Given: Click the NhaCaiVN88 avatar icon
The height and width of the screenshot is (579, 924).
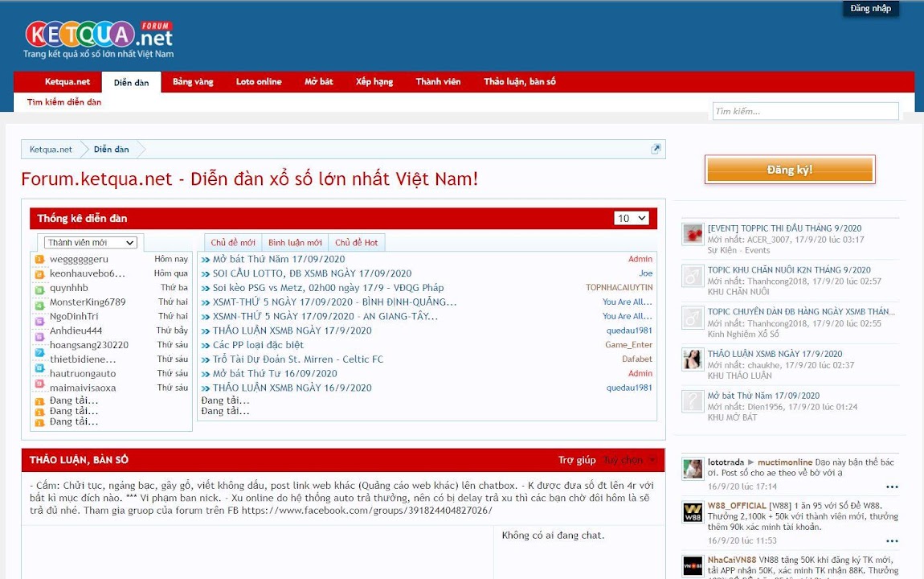Looking at the screenshot, I should click(693, 566).
